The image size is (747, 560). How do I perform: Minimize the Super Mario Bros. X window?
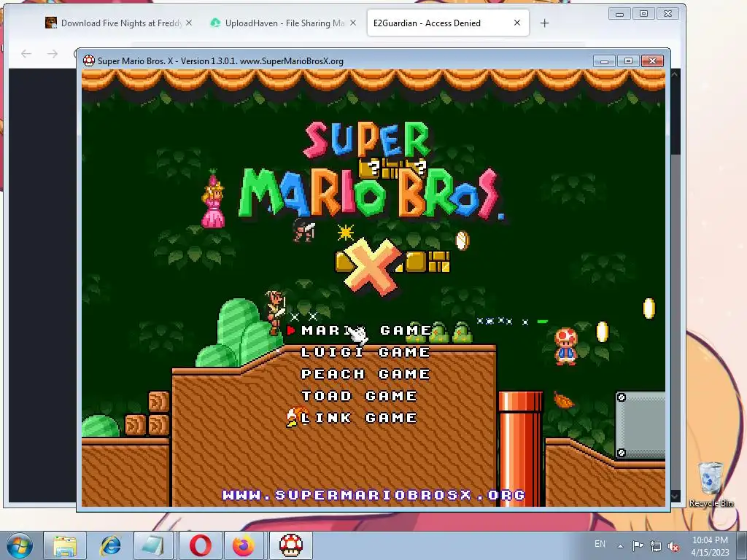pyautogui.click(x=604, y=61)
